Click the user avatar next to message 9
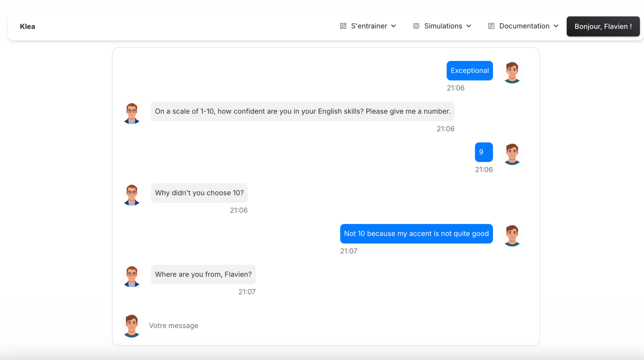This screenshot has height=360, width=644. [512, 154]
